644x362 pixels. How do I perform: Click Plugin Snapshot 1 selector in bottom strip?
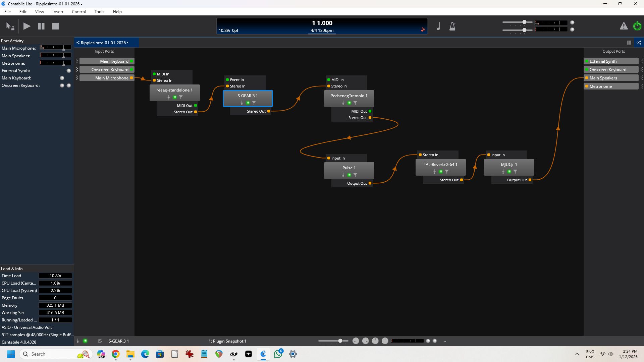227,341
